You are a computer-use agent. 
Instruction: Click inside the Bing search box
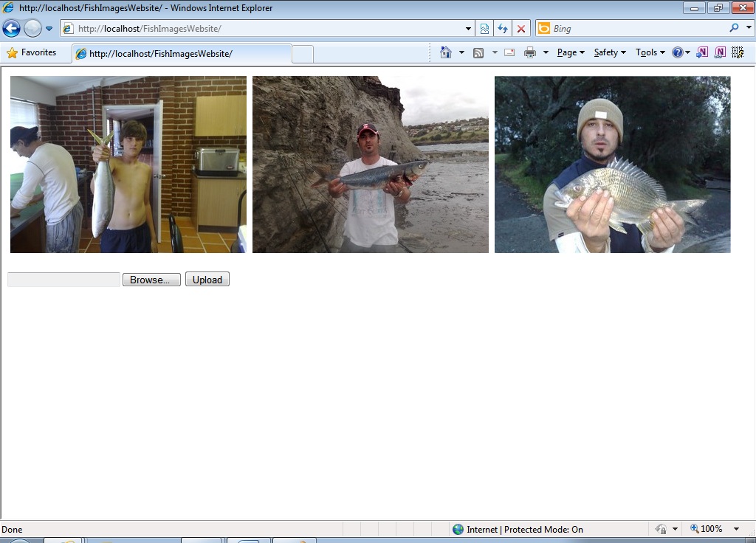639,29
